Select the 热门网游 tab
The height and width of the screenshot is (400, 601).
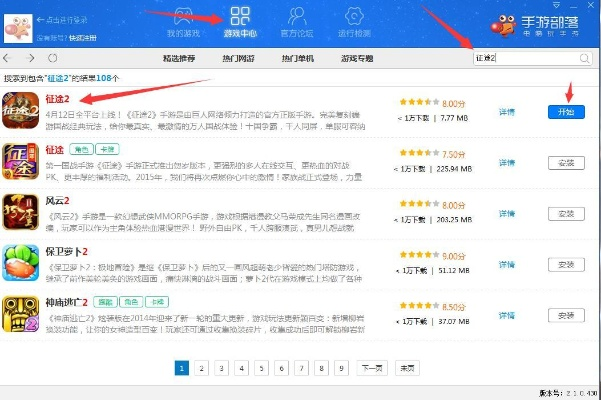(x=238, y=59)
